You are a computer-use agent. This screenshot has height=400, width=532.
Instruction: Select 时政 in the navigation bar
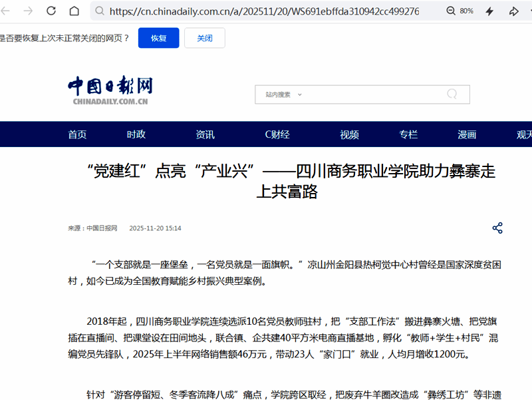click(136, 134)
